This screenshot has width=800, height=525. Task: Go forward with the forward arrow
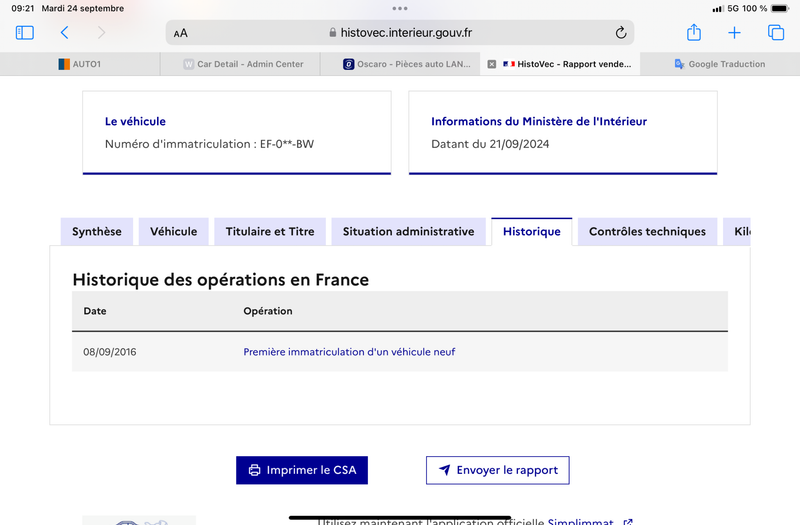pyautogui.click(x=102, y=33)
